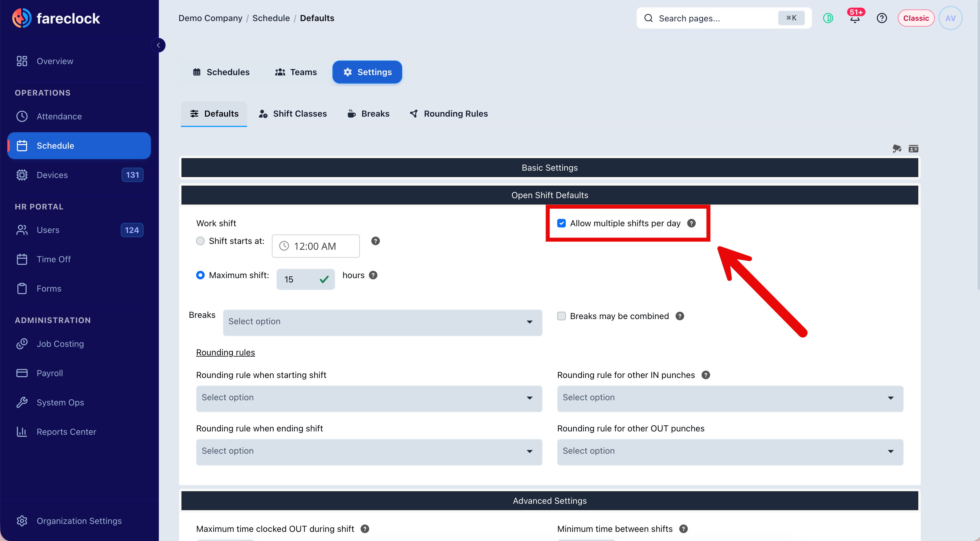Open the Rounding Rules tab
Screen dimensions: 980x541
449,114
